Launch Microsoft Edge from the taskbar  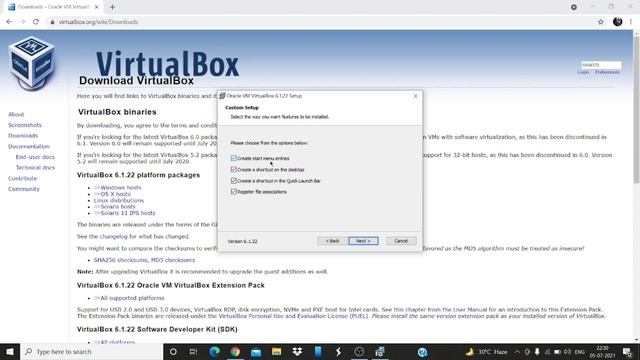[x=215, y=351]
